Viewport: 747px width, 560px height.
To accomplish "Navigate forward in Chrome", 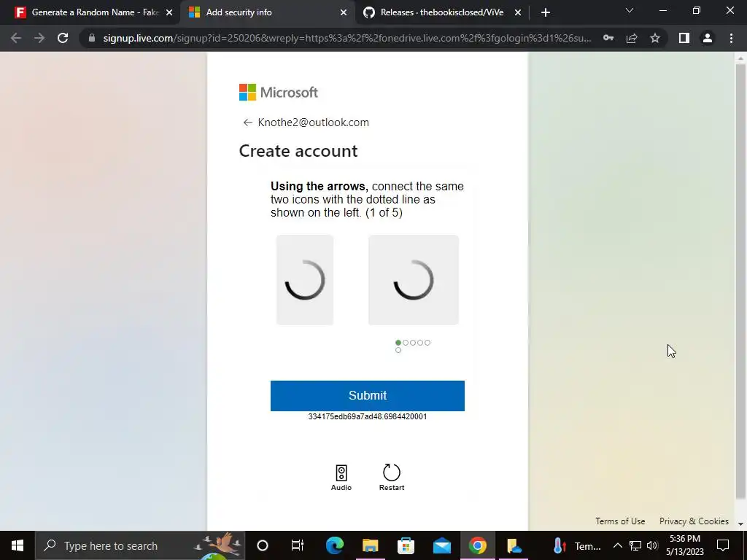I will click(x=39, y=38).
